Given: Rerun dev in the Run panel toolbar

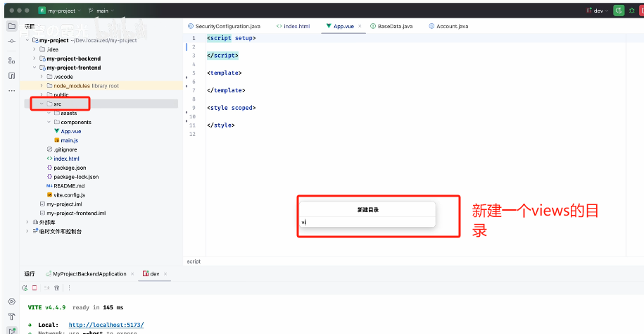Looking at the screenshot, I should (x=25, y=288).
